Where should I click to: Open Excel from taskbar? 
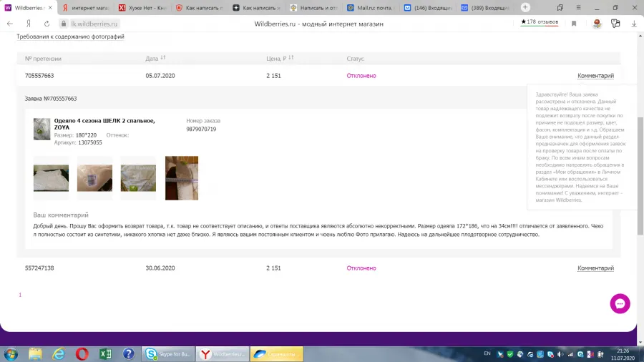click(x=106, y=354)
